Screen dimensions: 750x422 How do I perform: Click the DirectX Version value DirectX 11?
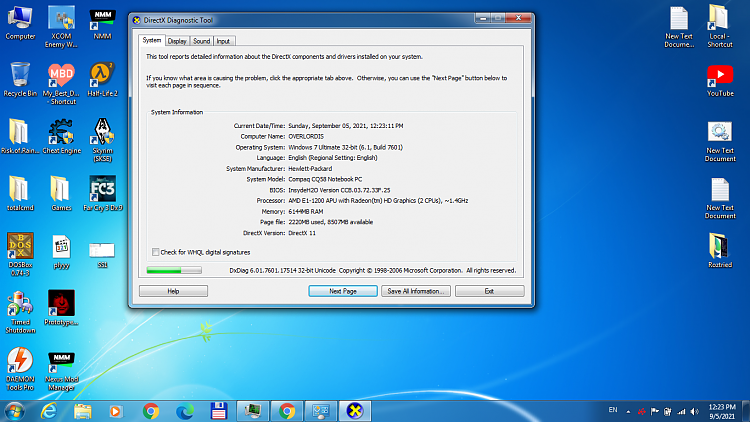click(x=302, y=233)
